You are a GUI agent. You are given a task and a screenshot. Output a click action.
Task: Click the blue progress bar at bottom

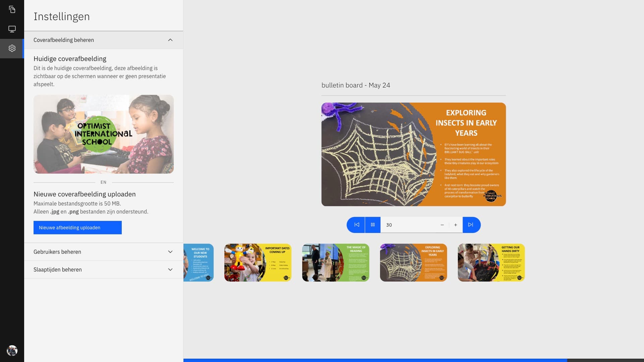(375, 360)
